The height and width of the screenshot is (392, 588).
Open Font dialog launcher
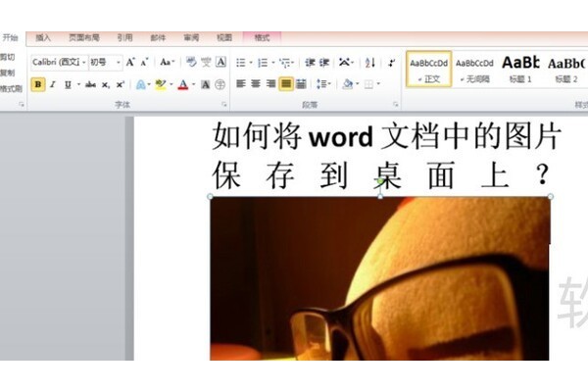(x=224, y=105)
